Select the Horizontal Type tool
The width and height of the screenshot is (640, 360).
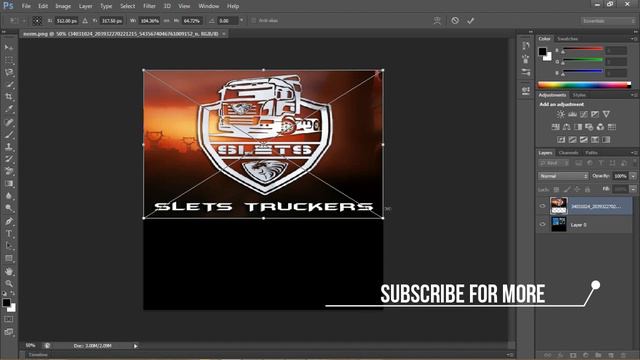pyautogui.click(x=9, y=234)
